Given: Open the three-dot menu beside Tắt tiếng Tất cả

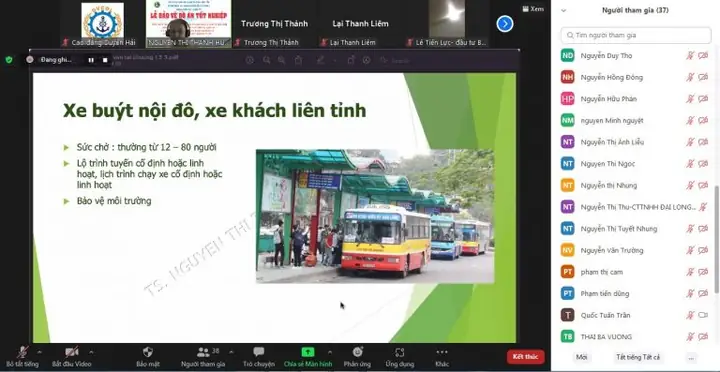Looking at the screenshot, I should coord(691,357).
